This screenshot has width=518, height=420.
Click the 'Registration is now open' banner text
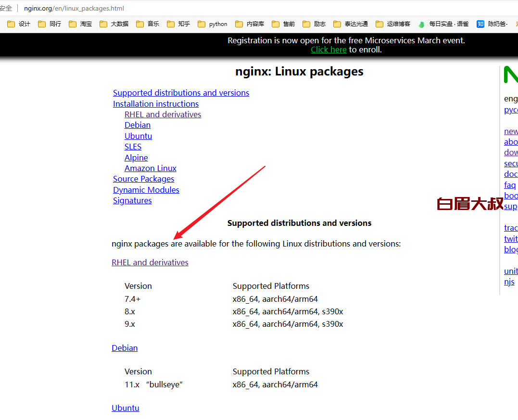[346, 40]
